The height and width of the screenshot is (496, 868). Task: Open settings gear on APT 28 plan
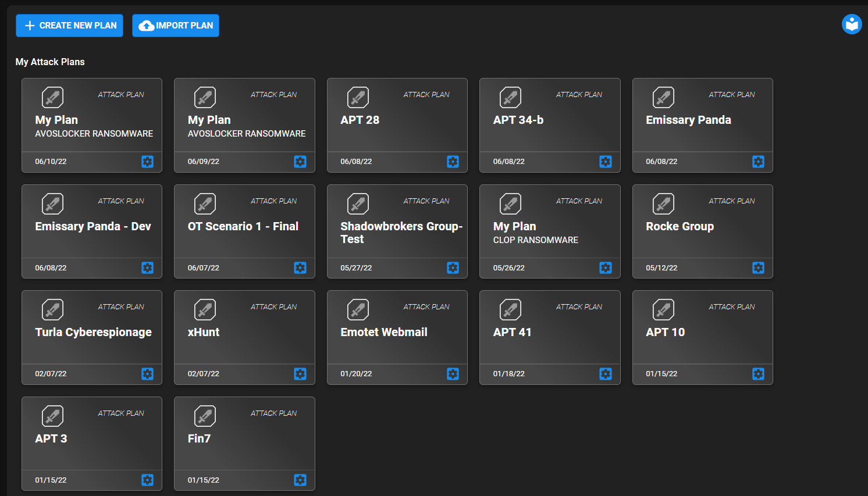pyautogui.click(x=453, y=162)
